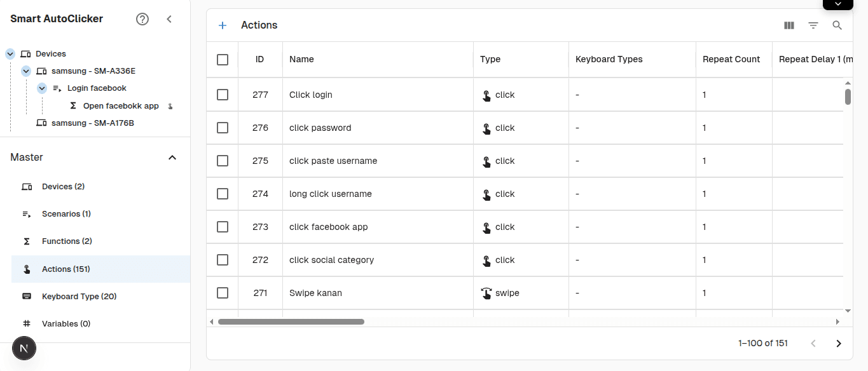Go to next page of actions
868x371 pixels.
coord(838,344)
